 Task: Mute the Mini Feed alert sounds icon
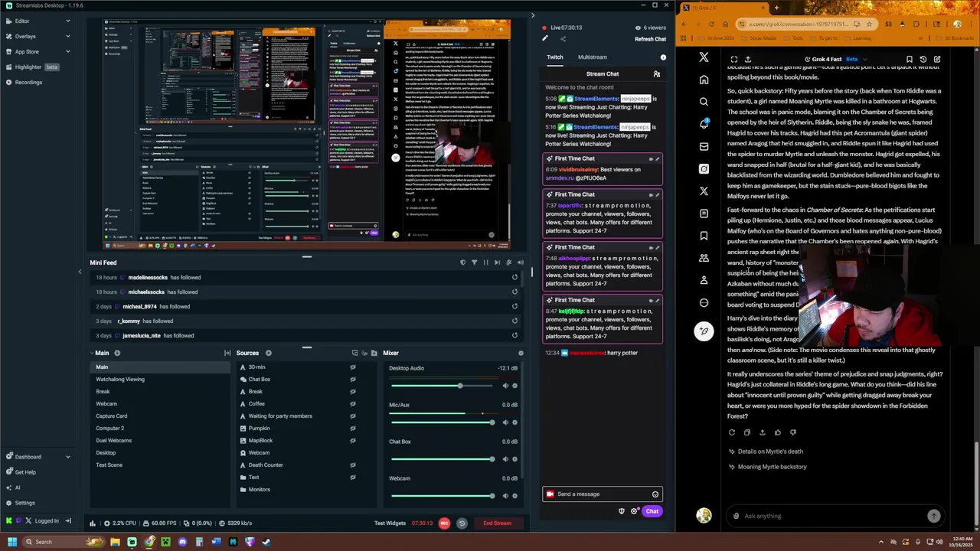click(519, 262)
